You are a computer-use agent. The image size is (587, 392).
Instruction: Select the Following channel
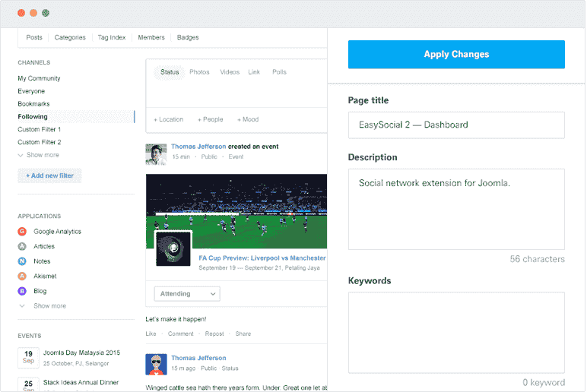33,117
